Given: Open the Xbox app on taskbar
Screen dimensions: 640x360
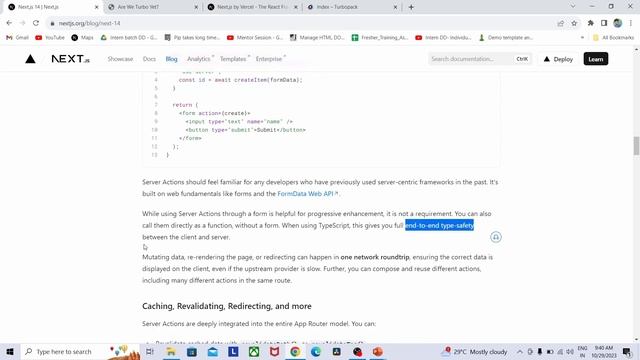Looking at the screenshot, I should [x=254, y=351].
